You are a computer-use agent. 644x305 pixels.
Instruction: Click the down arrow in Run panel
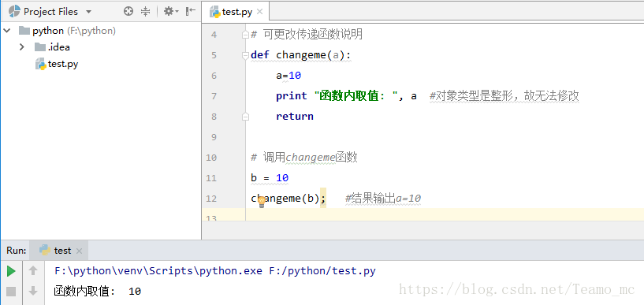tap(33, 292)
